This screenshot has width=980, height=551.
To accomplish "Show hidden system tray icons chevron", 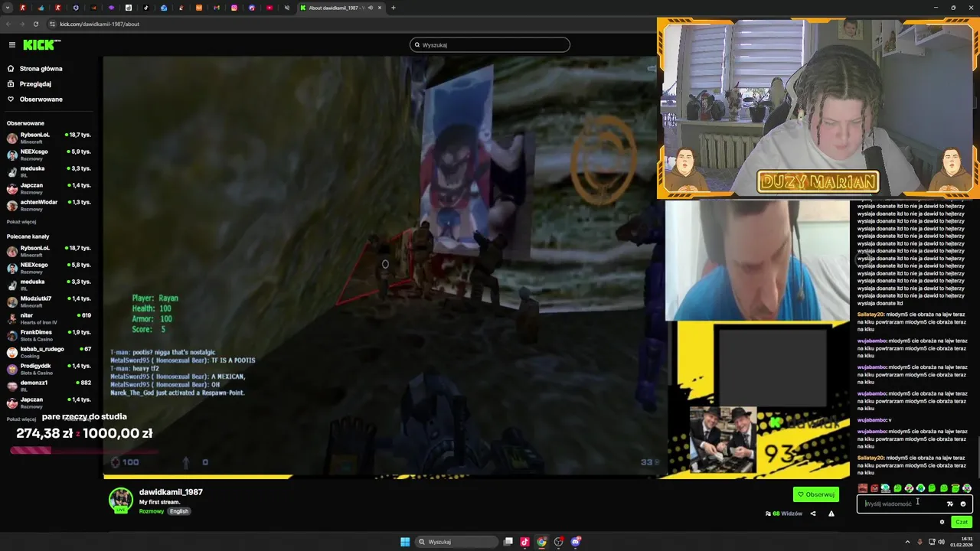I will [907, 542].
